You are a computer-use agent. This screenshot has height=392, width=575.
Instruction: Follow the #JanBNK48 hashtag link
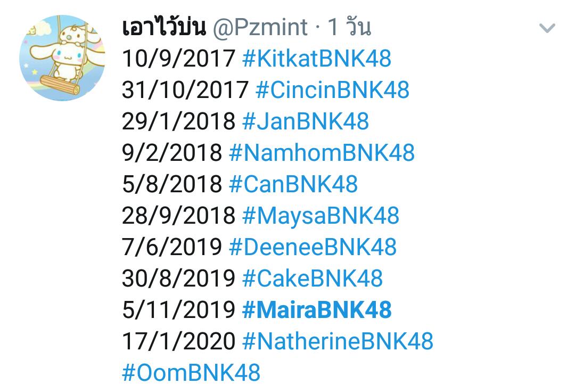click(305, 121)
